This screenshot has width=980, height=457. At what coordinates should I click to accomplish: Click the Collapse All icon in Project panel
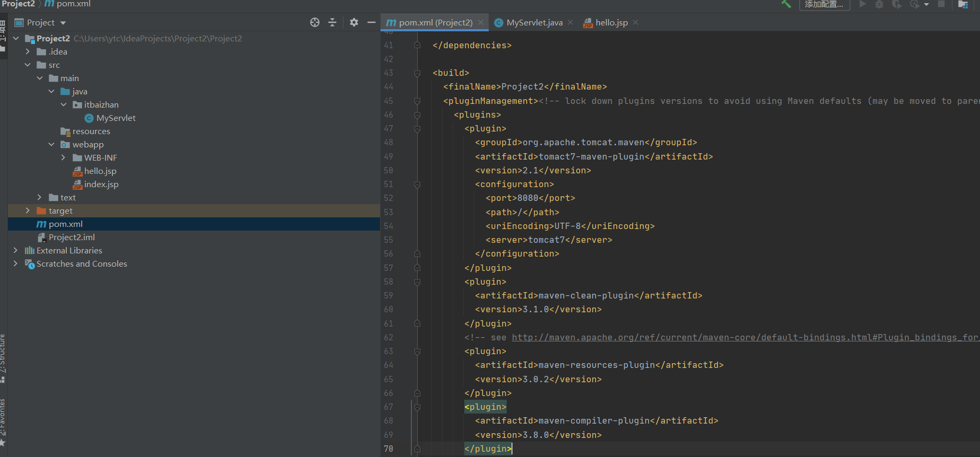click(x=332, y=22)
